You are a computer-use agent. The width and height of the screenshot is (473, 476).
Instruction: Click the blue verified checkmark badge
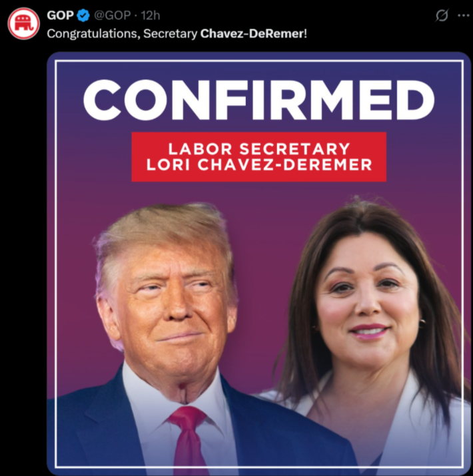coord(83,15)
